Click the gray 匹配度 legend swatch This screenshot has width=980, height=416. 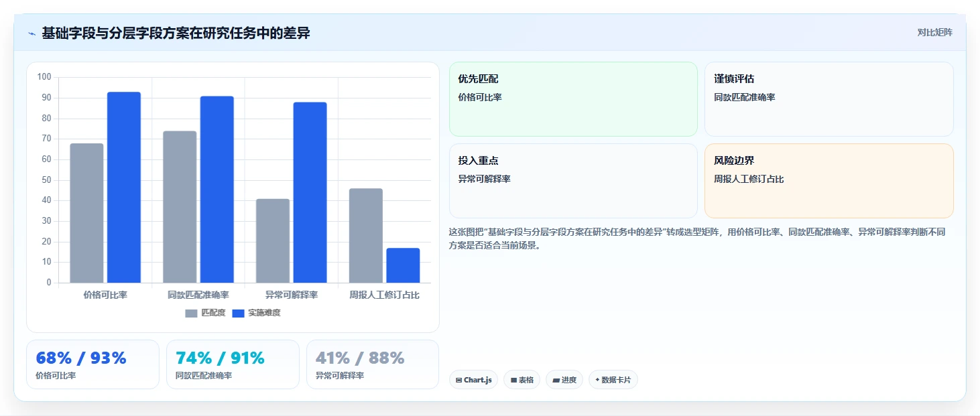tap(192, 313)
